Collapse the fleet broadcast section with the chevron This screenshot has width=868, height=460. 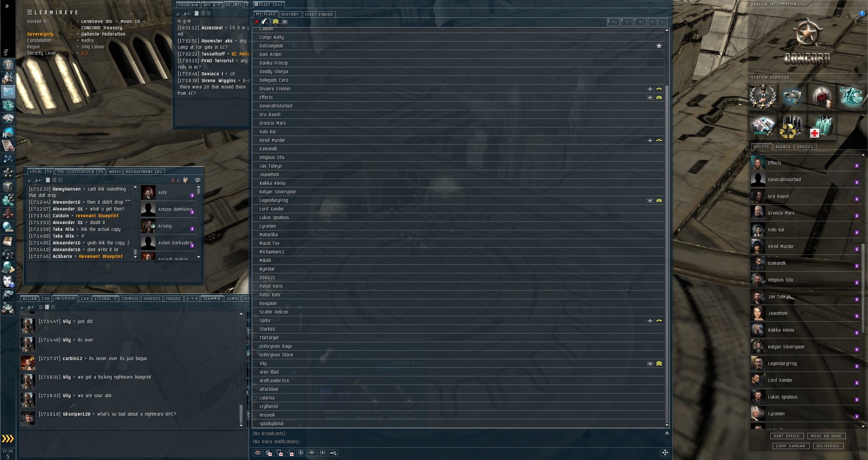pyautogui.click(x=667, y=433)
